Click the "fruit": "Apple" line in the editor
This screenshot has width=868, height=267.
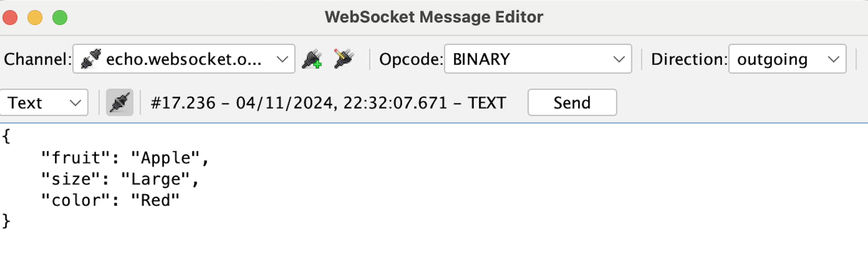(x=125, y=158)
